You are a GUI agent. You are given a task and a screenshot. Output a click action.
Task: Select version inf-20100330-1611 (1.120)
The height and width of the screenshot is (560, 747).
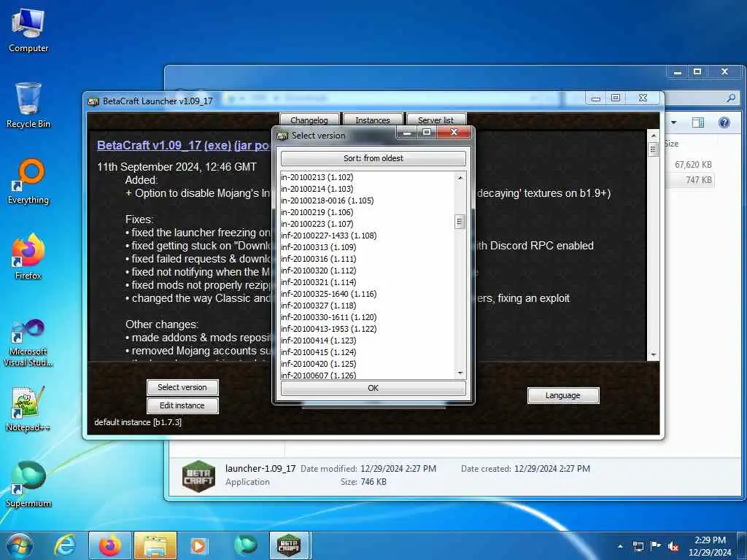click(367, 317)
